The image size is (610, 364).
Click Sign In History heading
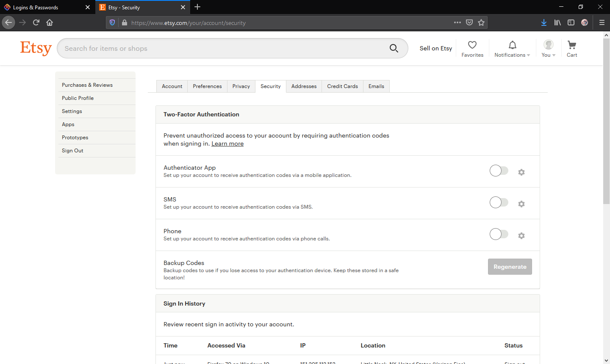point(184,303)
